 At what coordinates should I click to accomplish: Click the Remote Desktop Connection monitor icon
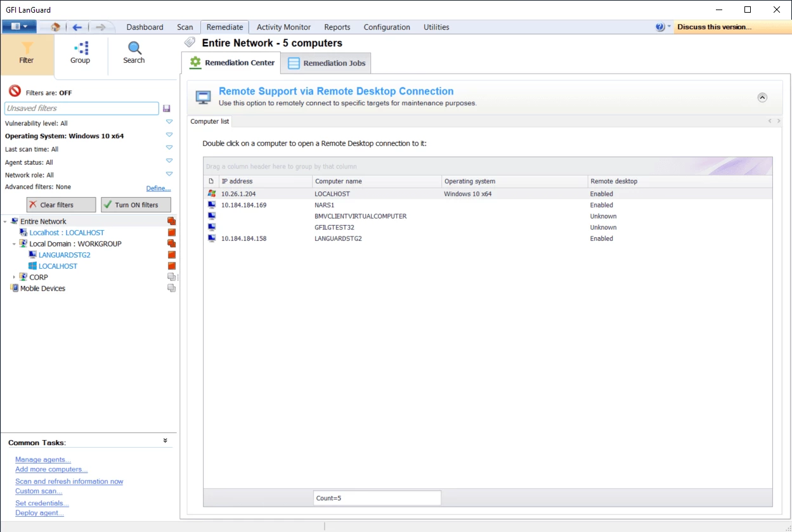coord(203,96)
